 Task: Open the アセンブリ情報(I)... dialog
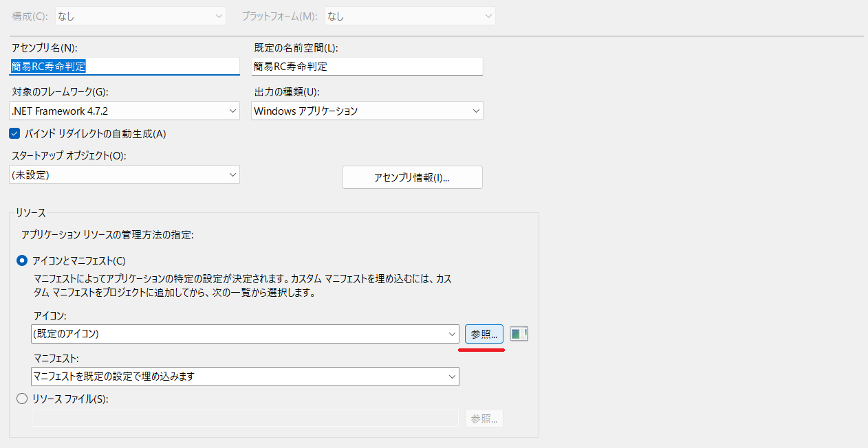(x=412, y=177)
